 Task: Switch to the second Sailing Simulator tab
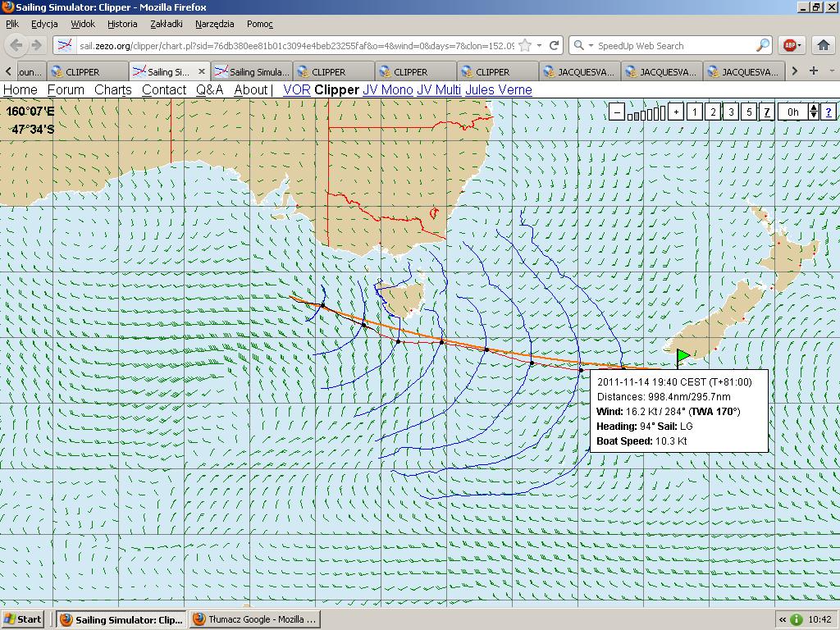tap(251, 72)
